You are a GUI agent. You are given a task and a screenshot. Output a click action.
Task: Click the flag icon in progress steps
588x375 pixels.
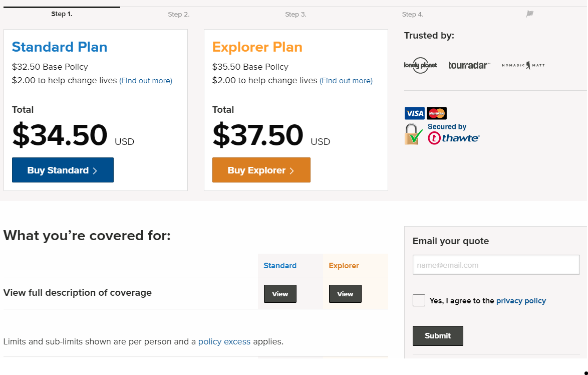[x=530, y=14]
